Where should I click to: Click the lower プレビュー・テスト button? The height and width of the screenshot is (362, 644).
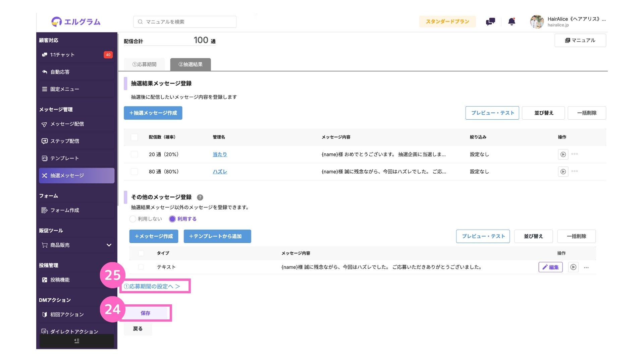click(x=483, y=236)
